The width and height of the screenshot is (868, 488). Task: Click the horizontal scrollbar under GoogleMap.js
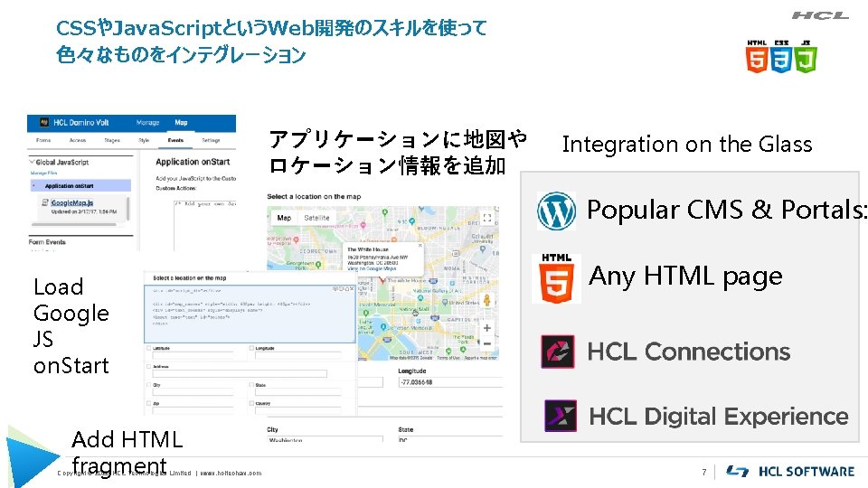click(x=73, y=225)
